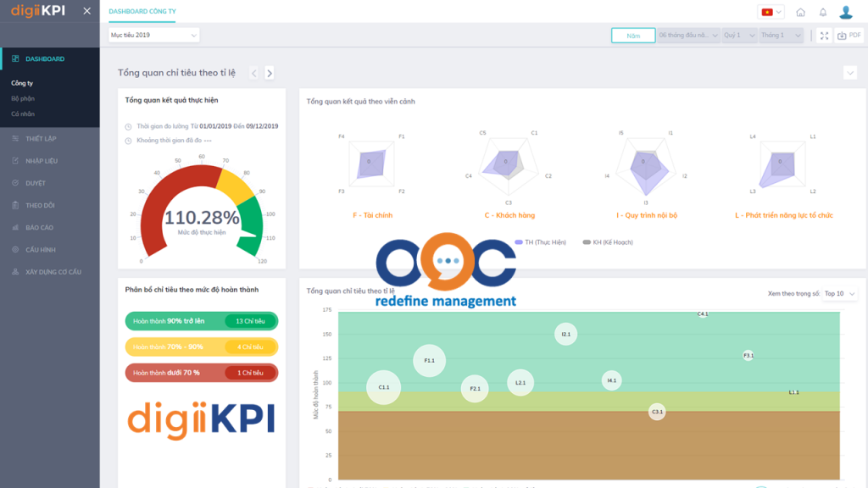The image size is (868, 488).
Task: Click the DUYỆT checkmark sidebar icon
Action: click(x=15, y=183)
